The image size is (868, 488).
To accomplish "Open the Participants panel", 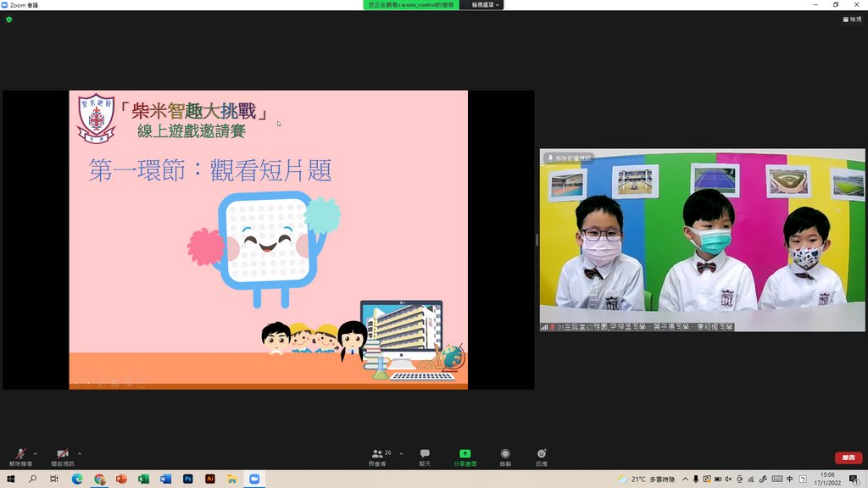I will point(377,455).
